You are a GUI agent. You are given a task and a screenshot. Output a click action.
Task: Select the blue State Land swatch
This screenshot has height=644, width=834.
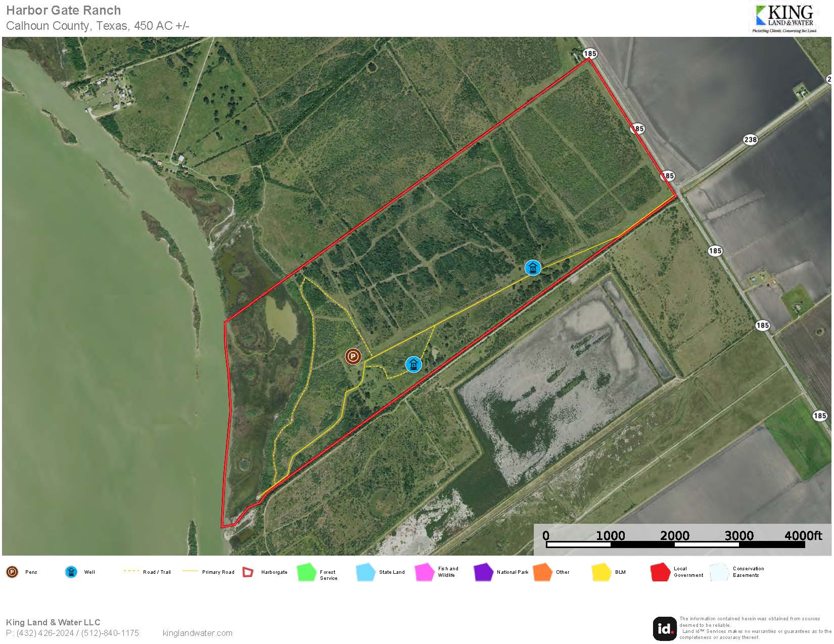pos(365,573)
